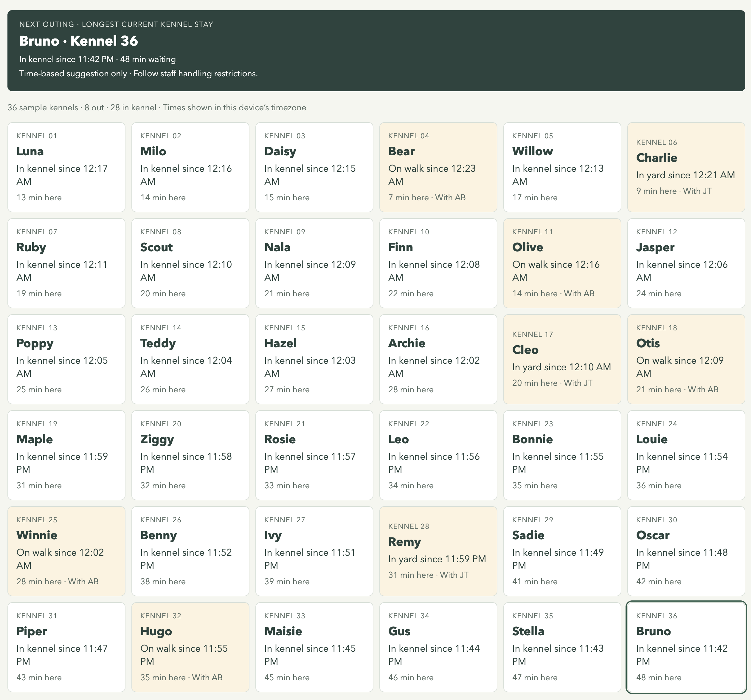Screen dimensions: 751x700
Task: Open Winnie's on-walk Kennel 25 card
Action: 66,551
